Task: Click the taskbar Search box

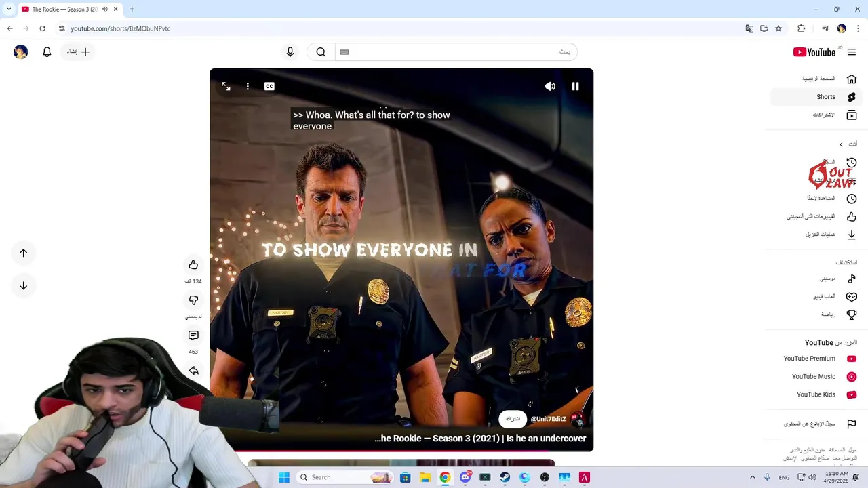Action: click(x=344, y=477)
